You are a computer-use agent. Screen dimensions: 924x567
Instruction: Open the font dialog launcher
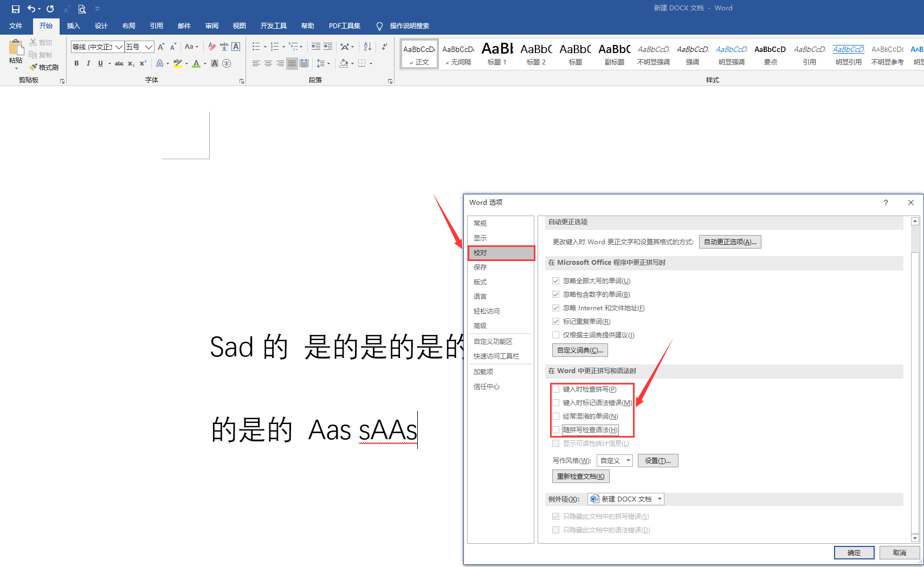[x=242, y=81]
